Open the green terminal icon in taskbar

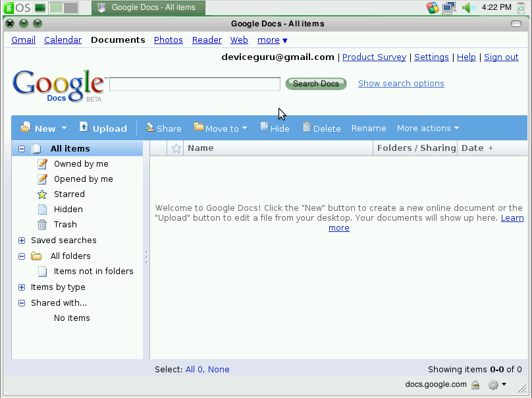(40, 7)
